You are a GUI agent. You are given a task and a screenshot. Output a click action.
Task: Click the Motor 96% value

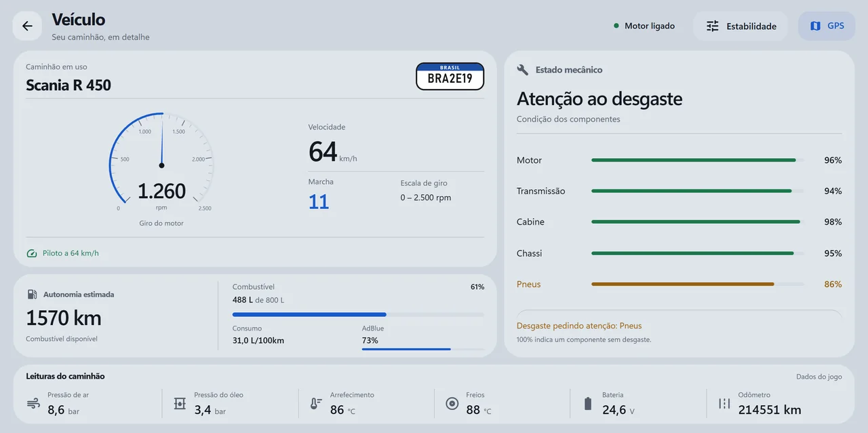(x=833, y=160)
